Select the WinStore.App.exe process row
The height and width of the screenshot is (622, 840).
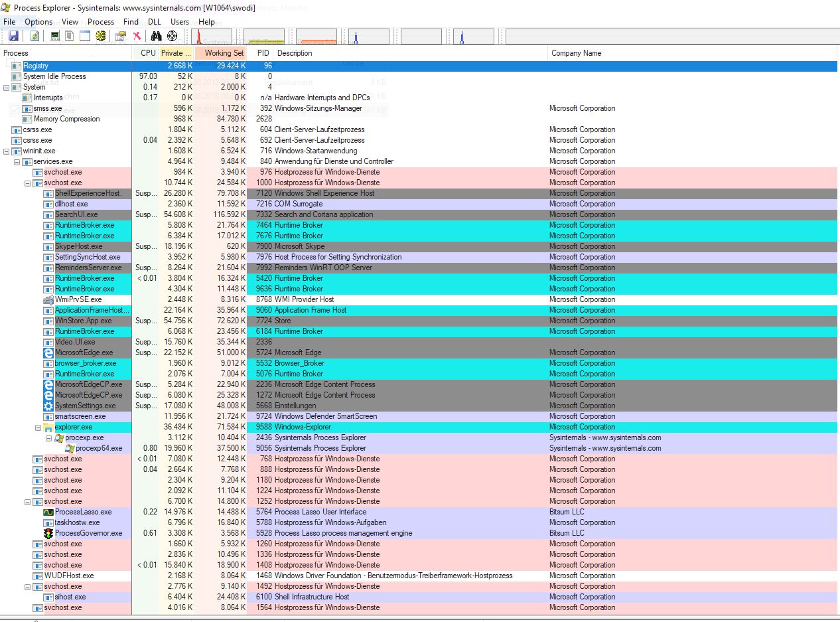420,321
